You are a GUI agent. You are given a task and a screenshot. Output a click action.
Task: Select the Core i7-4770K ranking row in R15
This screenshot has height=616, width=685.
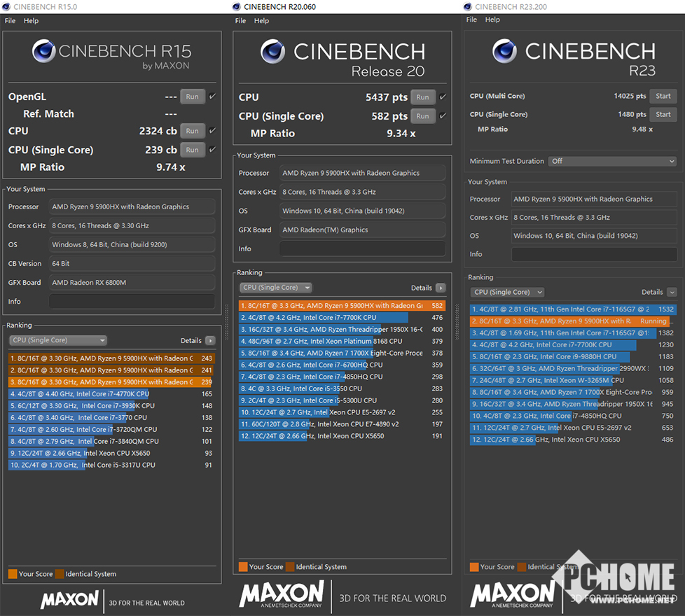[x=111, y=394]
